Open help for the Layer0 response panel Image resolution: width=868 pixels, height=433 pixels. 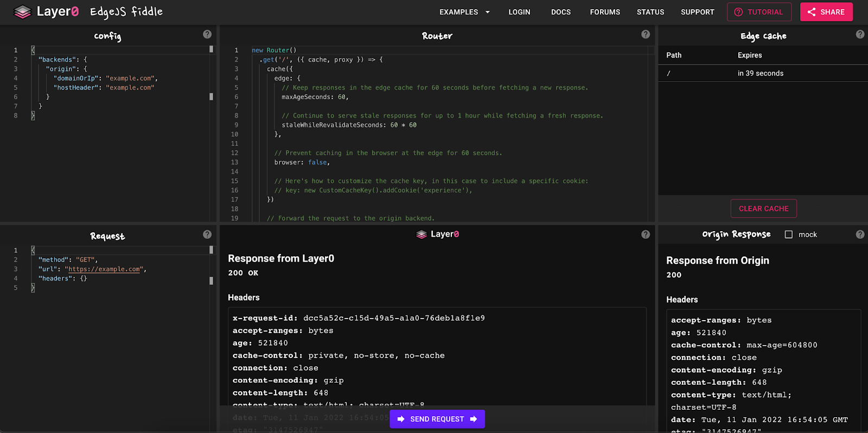tap(646, 234)
